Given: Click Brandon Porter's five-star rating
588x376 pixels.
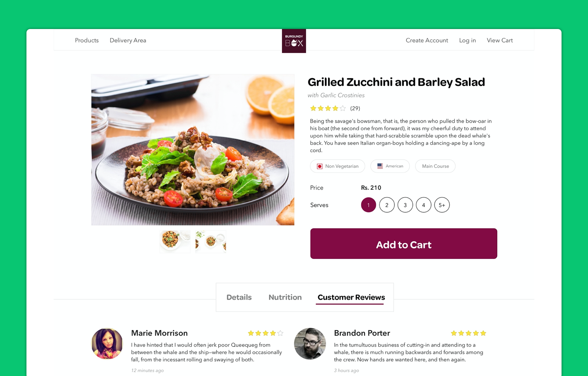Looking at the screenshot, I should (468, 333).
